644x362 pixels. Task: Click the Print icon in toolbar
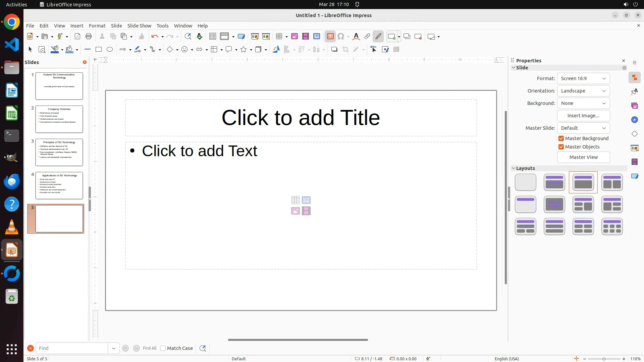pos(89,37)
